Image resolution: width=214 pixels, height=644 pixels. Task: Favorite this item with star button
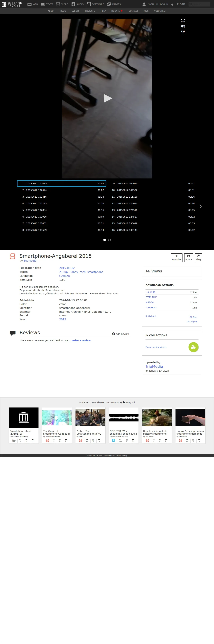177,258
